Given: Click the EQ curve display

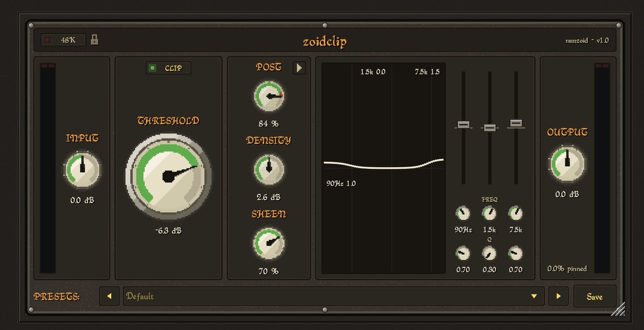Looking at the screenshot, I should (384, 168).
